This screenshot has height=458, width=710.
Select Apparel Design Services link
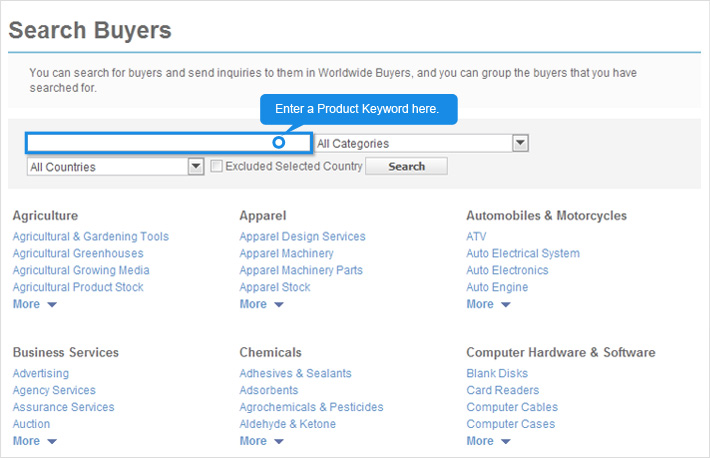click(x=302, y=237)
